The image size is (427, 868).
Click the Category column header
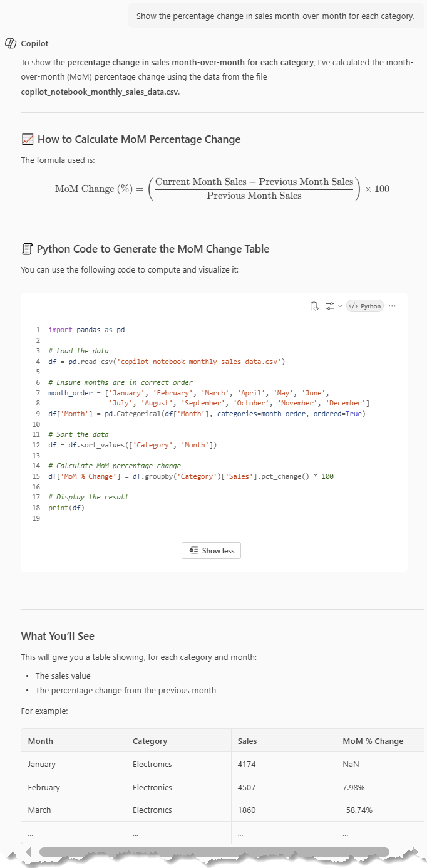150,741
